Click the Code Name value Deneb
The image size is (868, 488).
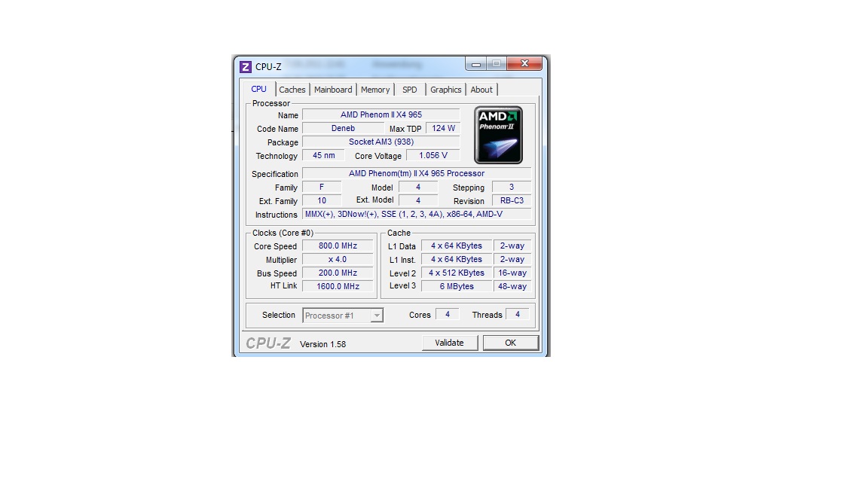(344, 128)
